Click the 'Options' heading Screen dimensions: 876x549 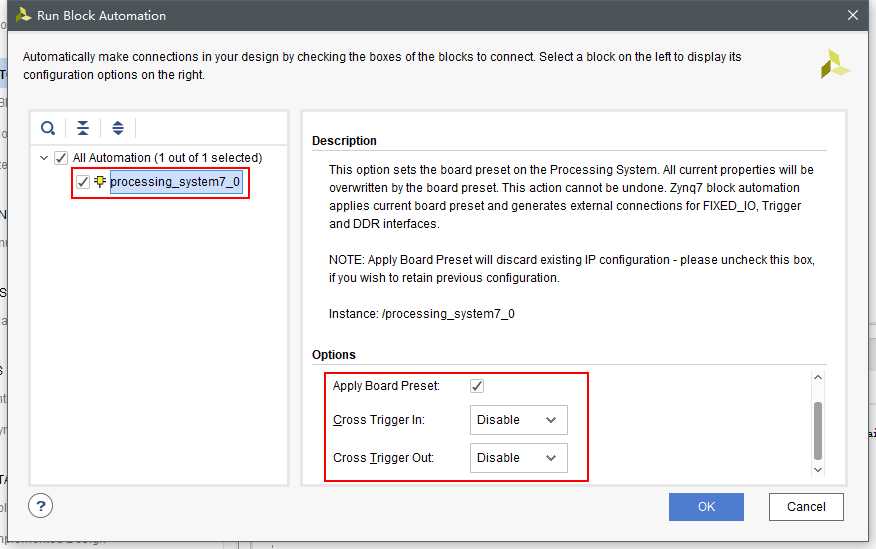(334, 355)
